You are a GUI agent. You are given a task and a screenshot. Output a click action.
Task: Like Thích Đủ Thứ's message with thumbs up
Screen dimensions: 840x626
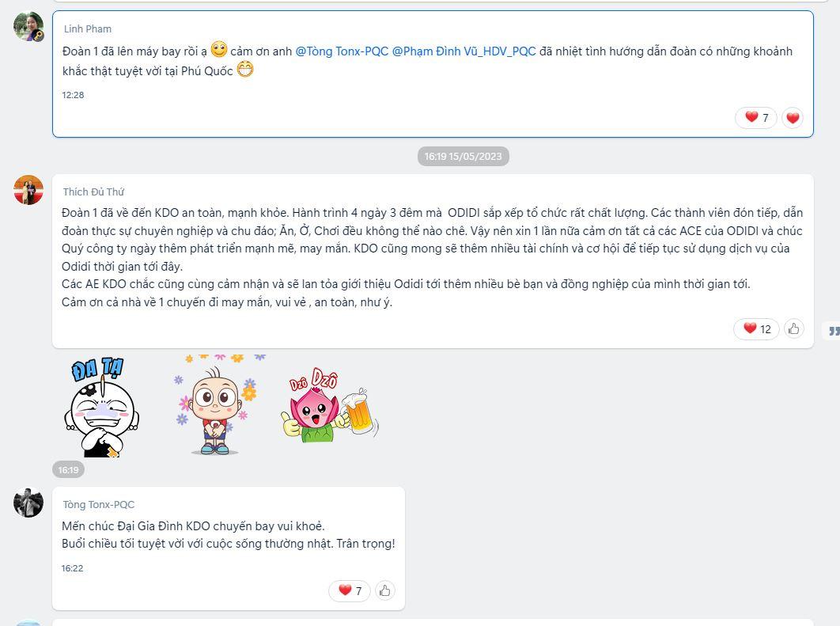tap(793, 328)
